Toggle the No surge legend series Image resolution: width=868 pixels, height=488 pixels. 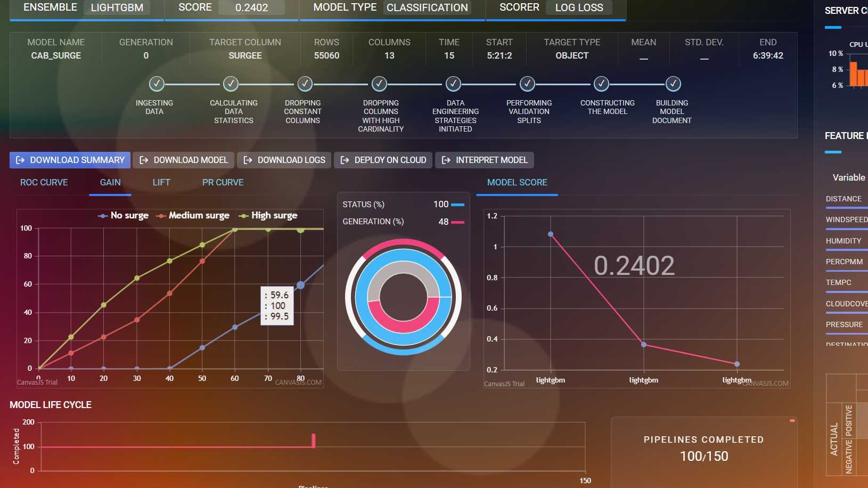(x=123, y=216)
